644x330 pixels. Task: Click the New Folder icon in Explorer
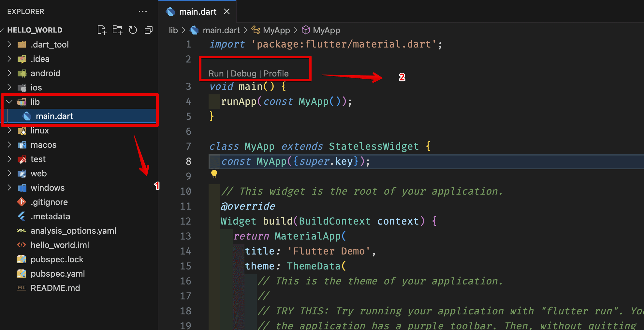pos(117,30)
